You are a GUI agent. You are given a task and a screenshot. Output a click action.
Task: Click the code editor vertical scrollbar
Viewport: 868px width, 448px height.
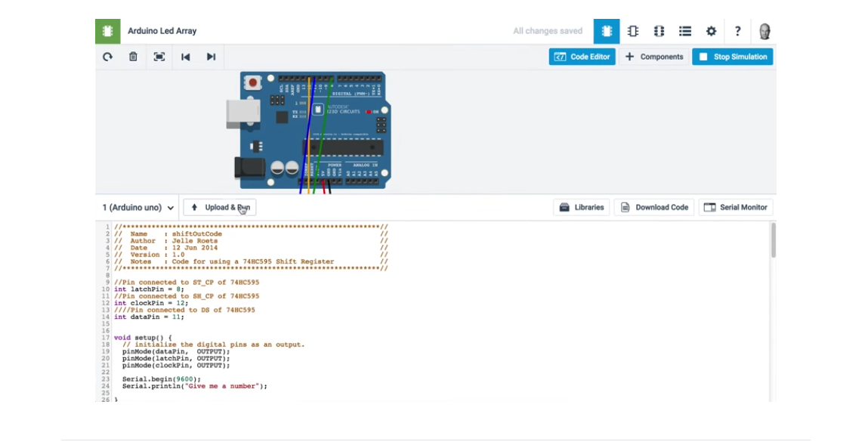click(774, 240)
